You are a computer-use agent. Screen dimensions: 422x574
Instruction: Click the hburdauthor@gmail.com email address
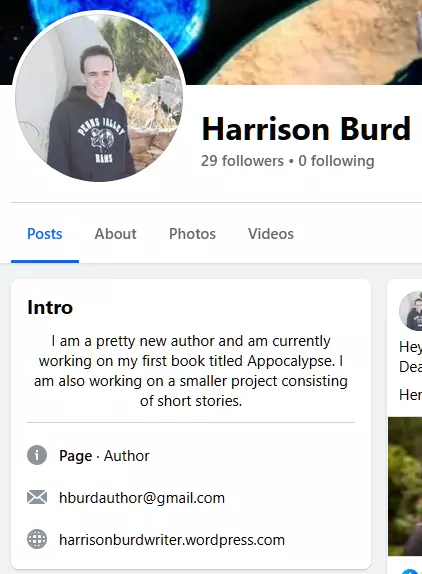coord(142,498)
